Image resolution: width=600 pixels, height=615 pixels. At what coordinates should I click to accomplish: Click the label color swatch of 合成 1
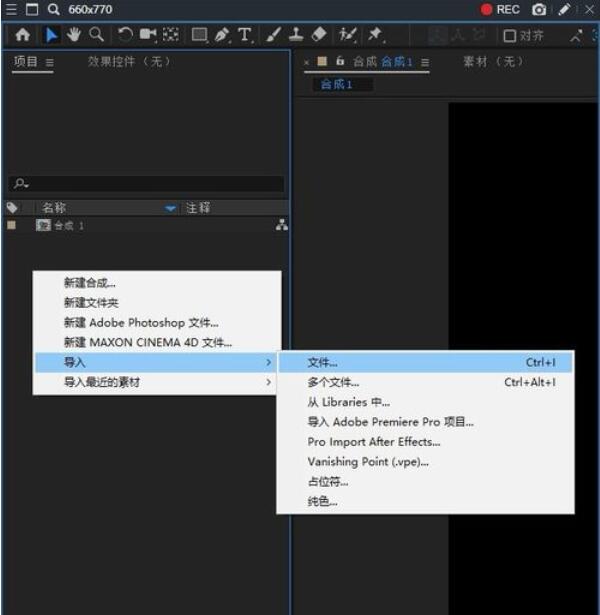coord(12,225)
